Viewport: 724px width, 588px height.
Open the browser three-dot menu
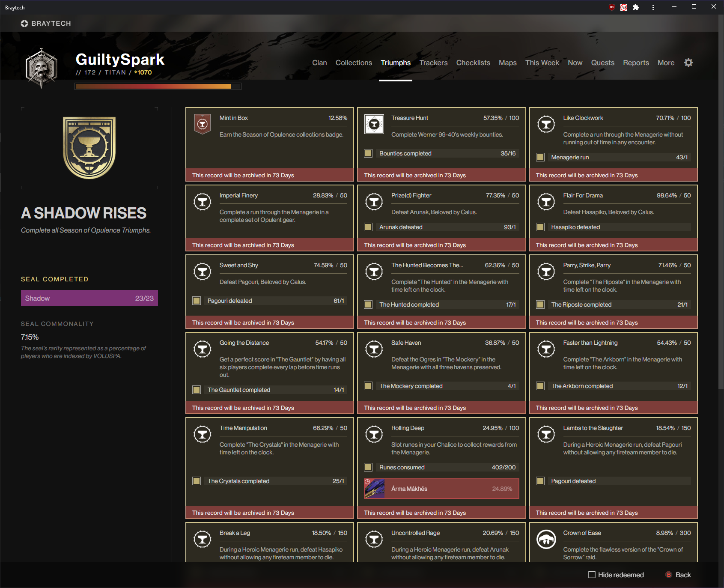[653, 7]
